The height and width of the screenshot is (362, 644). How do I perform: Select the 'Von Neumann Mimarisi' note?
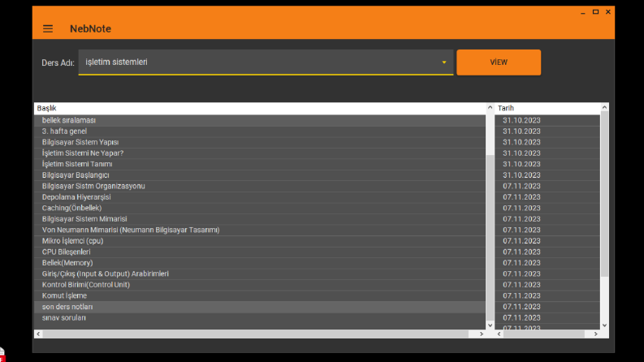coord(260,231)
